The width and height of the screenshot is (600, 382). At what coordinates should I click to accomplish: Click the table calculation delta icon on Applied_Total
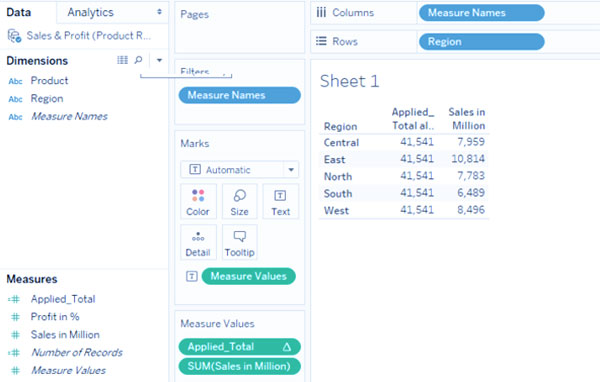[287, 347]
